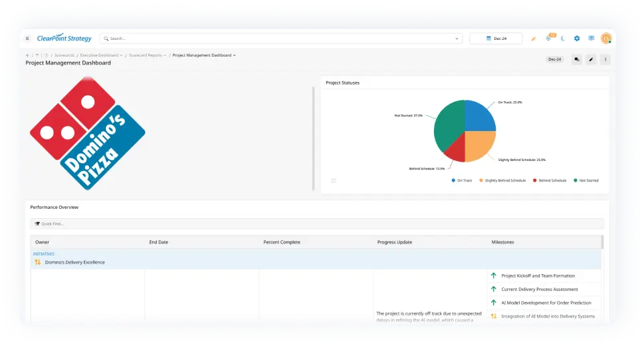Open AI Model Development for Order Prediction
The height and width of the screenshot is (346, 644).
[x=546, y=303]
